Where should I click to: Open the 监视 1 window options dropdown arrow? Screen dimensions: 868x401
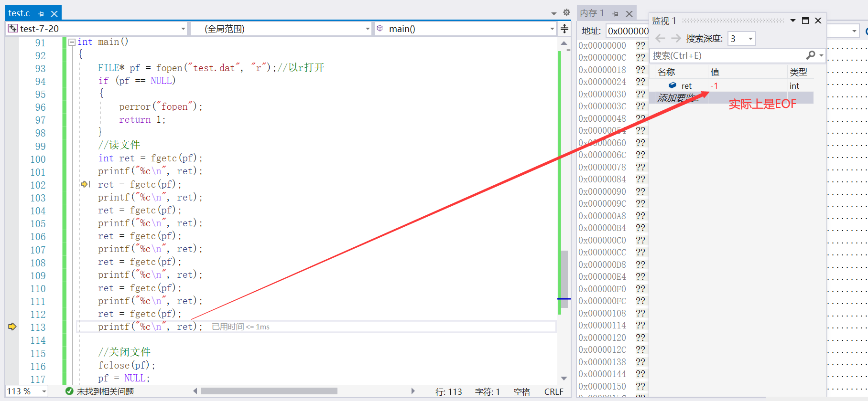tap(793, 21)
